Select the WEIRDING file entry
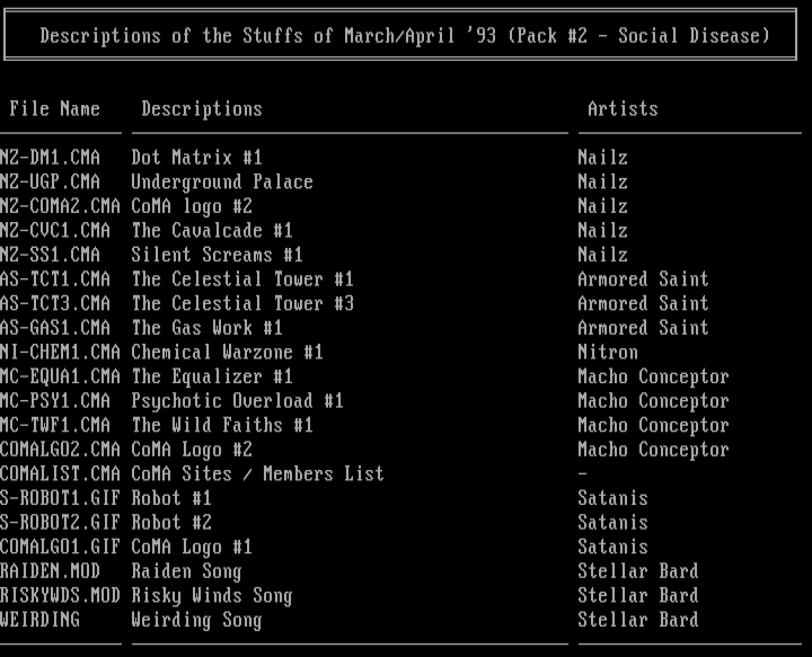The image size is (812, 657). pyautogui.click(x=40, y=620)
